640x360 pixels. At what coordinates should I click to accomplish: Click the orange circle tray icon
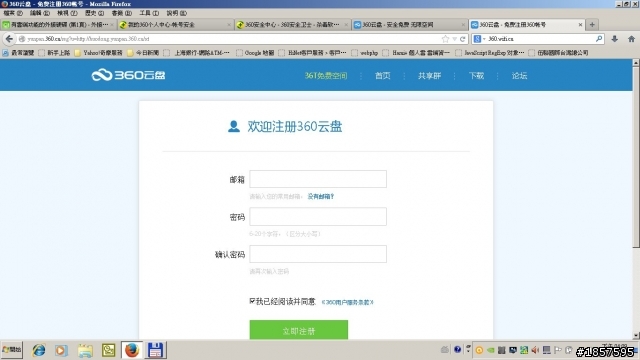coord(479,350)
